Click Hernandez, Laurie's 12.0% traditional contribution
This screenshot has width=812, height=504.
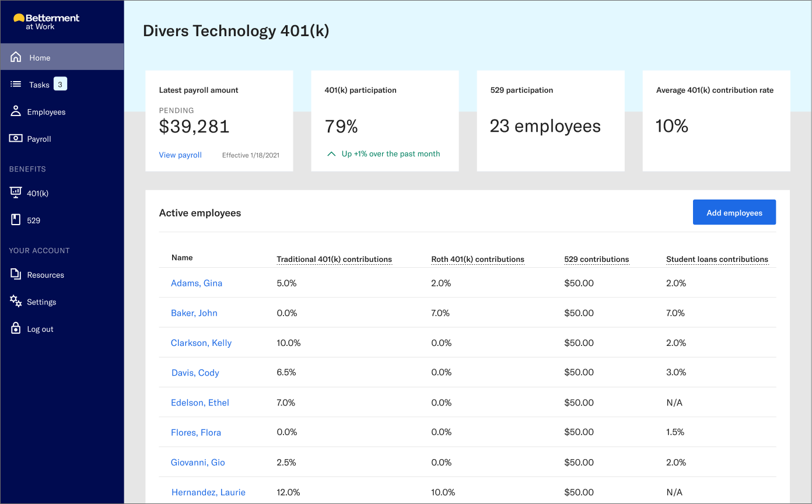tap(288, 492)
